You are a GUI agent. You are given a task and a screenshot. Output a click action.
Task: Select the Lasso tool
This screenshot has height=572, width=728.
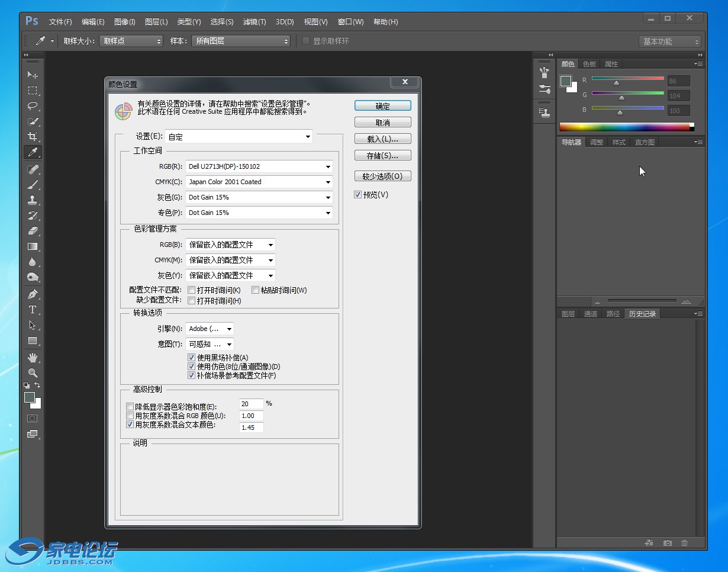click(33, 106)
